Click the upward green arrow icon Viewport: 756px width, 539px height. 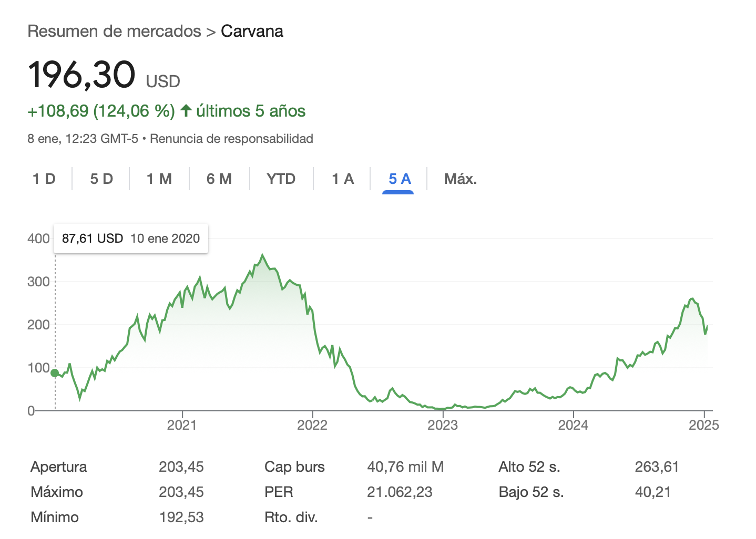coord(186,110)
